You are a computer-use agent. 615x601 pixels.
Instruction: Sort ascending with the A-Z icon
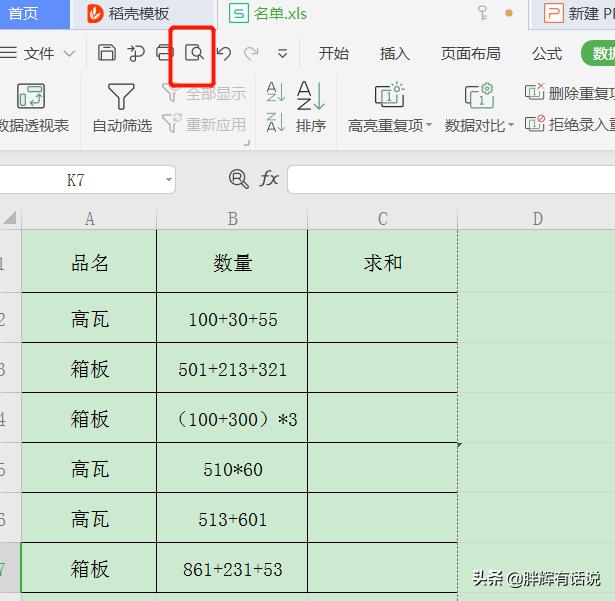[x=276, y=93]
